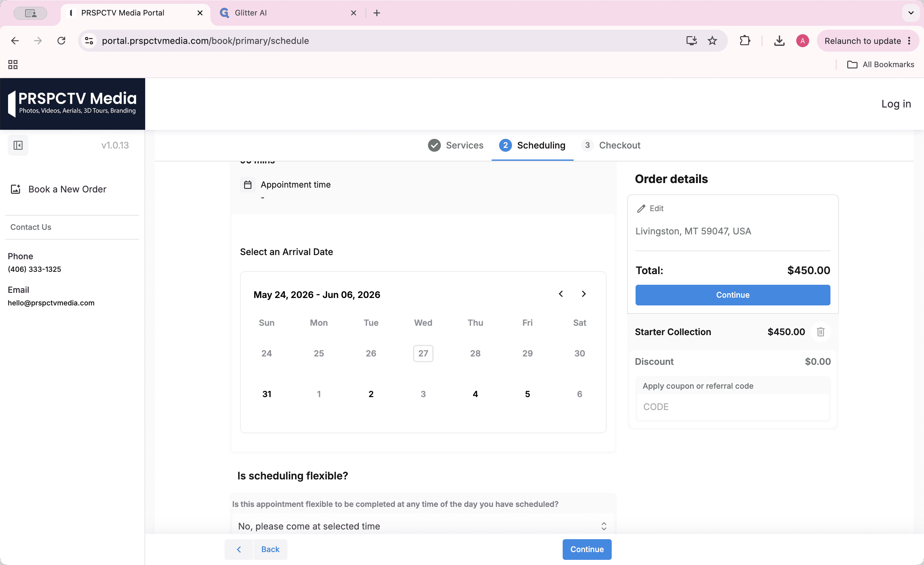This screenshot has height=565, width=924.
Task: Select June 5 on the calendar
Action: click(527, 394)
